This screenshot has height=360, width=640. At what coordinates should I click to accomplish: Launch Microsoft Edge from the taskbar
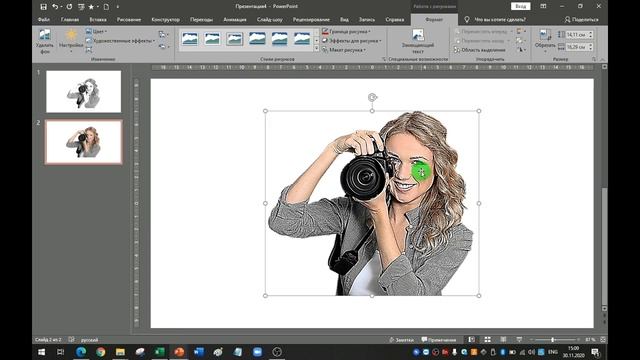click(81, 352)
